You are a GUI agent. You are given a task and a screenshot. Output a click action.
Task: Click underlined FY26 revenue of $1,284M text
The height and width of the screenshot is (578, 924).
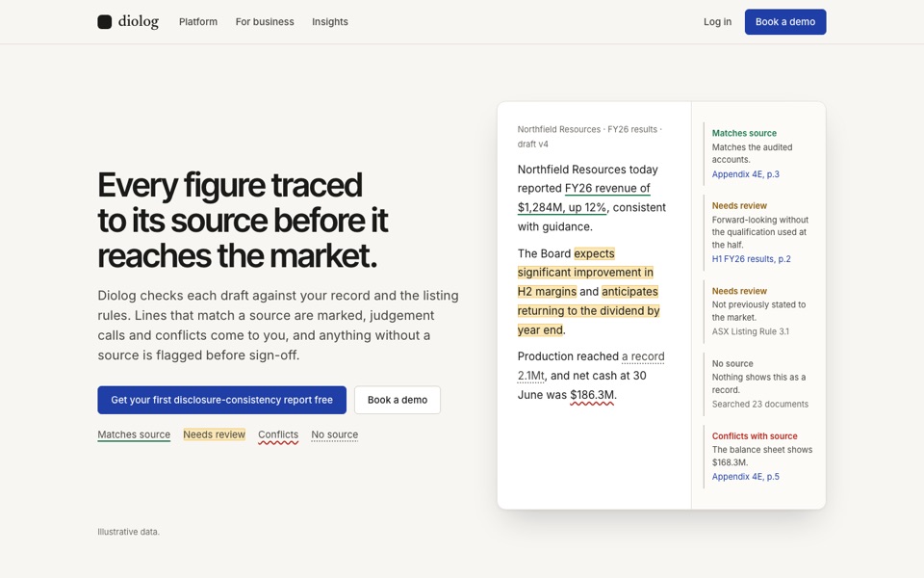(x=584, y=197)
